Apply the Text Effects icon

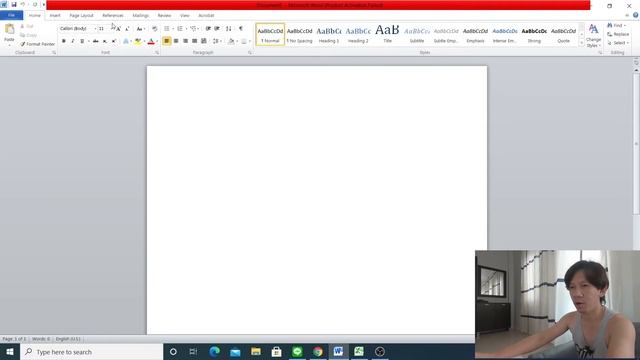(127, 41)
